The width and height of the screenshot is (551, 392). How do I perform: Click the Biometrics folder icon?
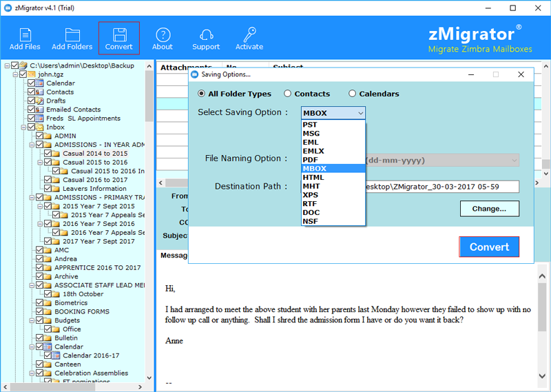(48, 302)
